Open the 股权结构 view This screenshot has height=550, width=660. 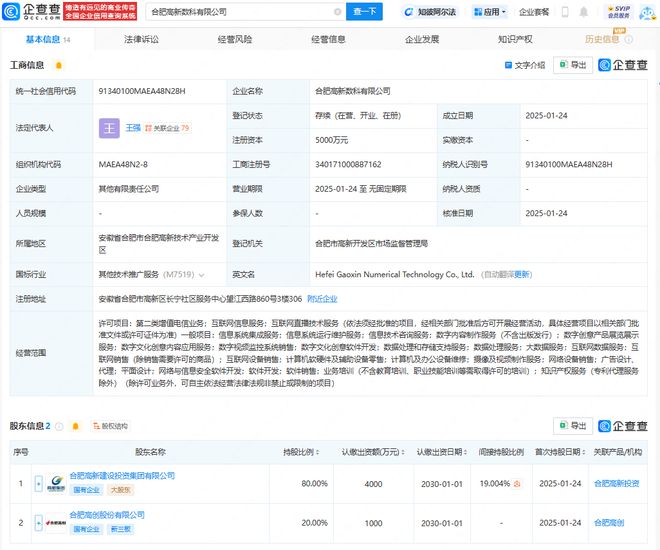click(x=110, y=426)
